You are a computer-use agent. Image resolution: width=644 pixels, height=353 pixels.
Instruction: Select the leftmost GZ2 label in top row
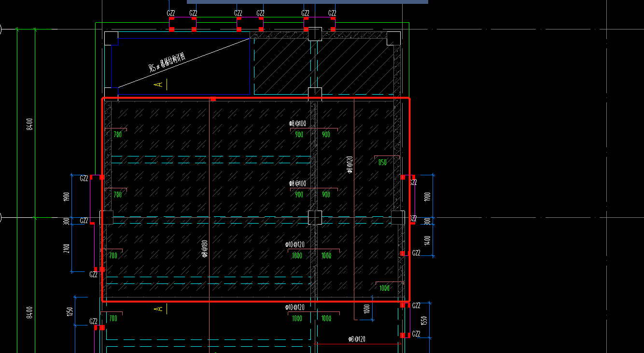coord(171,13)
